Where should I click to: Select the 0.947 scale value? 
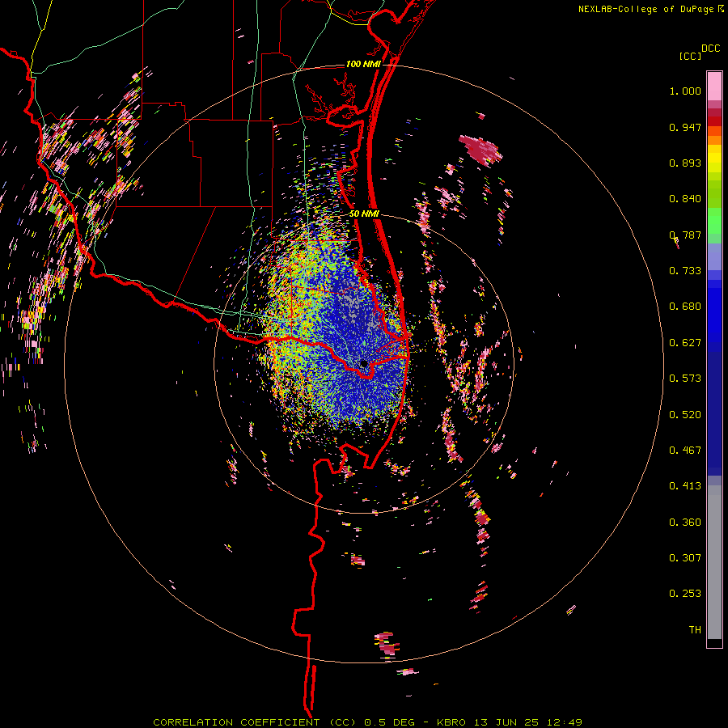tap(685, 127)
